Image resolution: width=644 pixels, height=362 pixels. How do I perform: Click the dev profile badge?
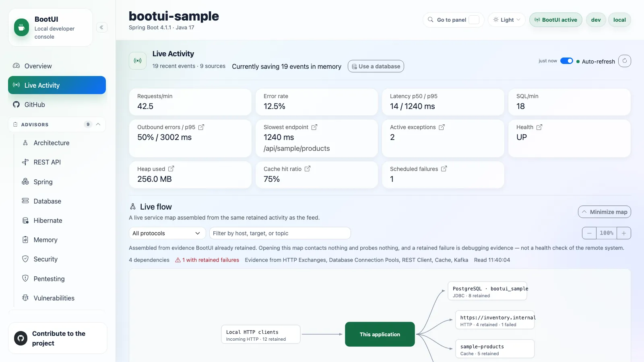(596, 20)
